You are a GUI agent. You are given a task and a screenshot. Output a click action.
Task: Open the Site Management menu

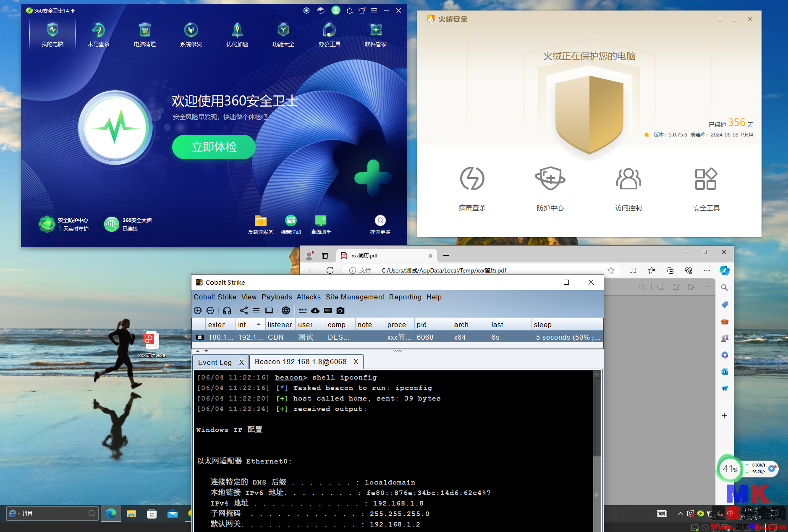pos(355,297)
